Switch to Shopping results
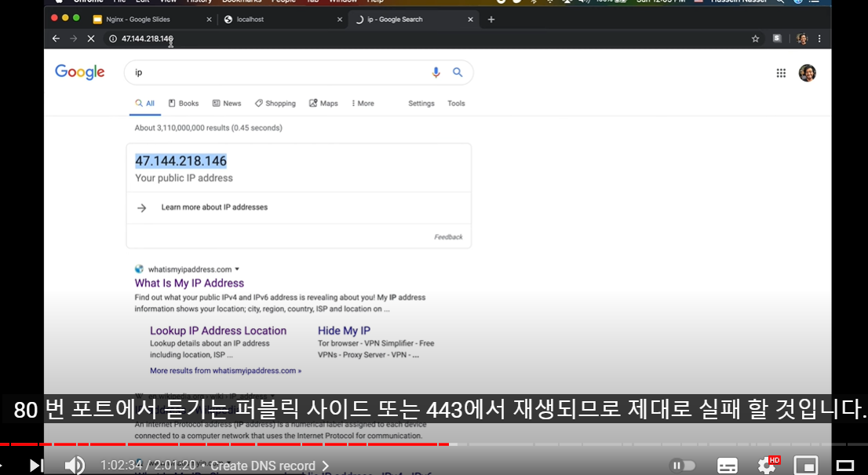868x475 pixels. point(275,104)
